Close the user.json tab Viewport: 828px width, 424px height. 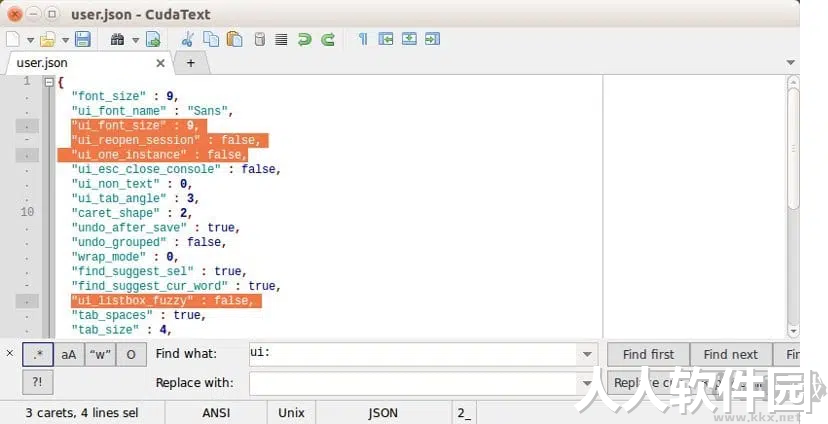click(x=161, y=63)
